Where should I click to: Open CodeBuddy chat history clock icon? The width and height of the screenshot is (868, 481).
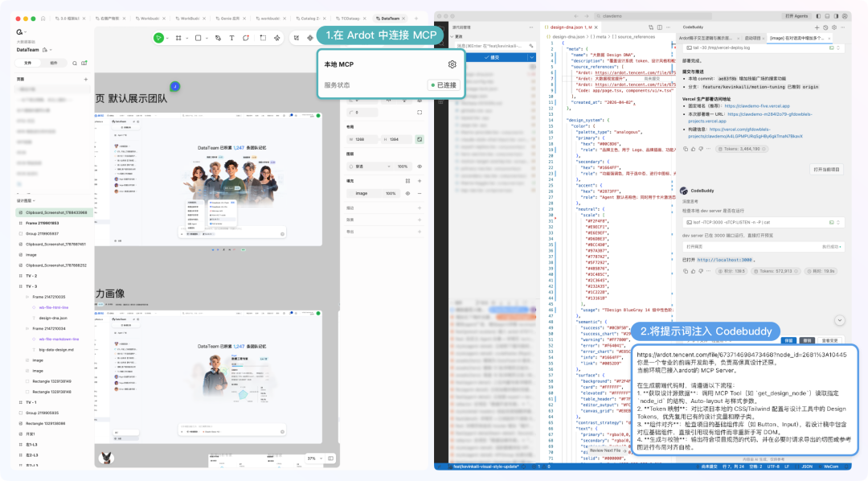pyautogui.click(x=825, y=27)
